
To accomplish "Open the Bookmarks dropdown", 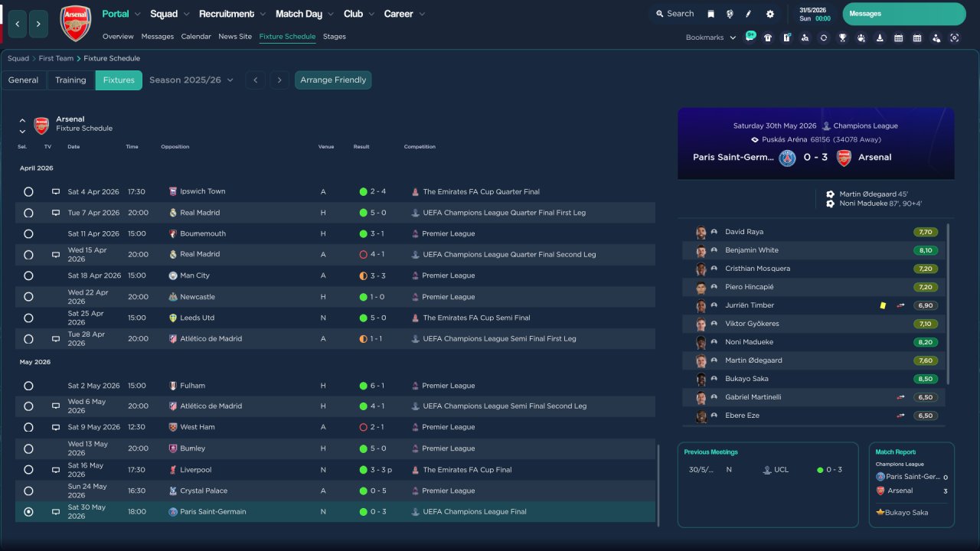I will tap(710, 37).
